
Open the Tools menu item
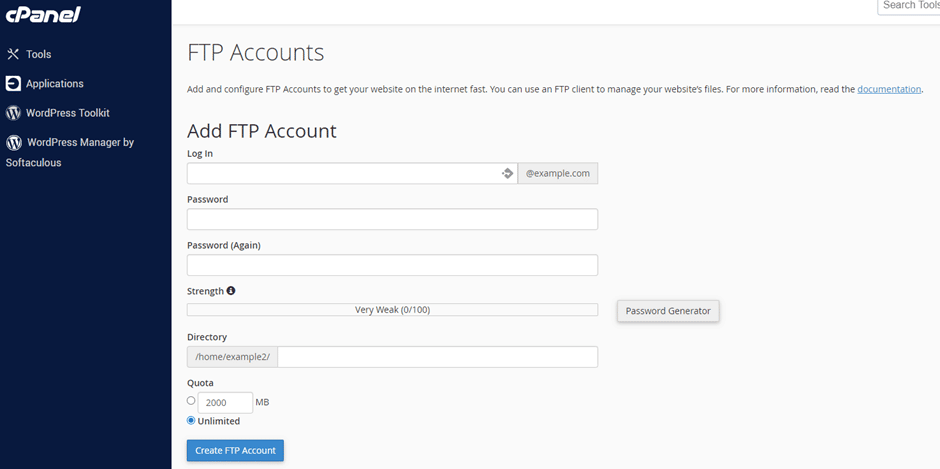(38, 54)
